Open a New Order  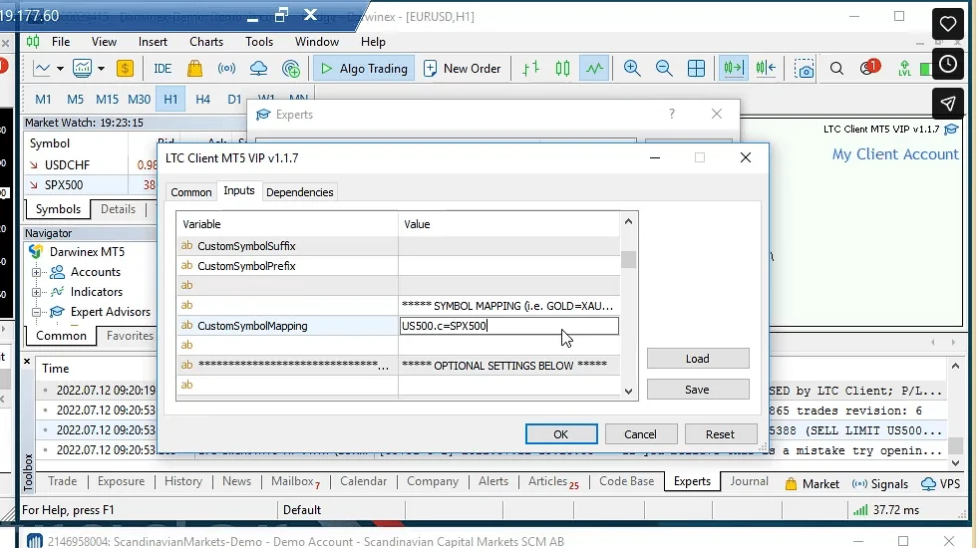pos(462,68)
